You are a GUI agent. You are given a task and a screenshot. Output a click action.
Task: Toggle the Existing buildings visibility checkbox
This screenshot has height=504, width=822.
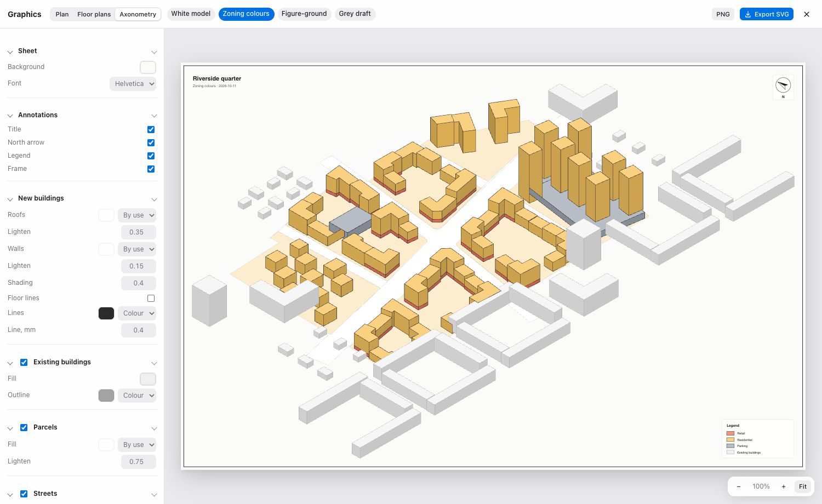tap(24, 362)
